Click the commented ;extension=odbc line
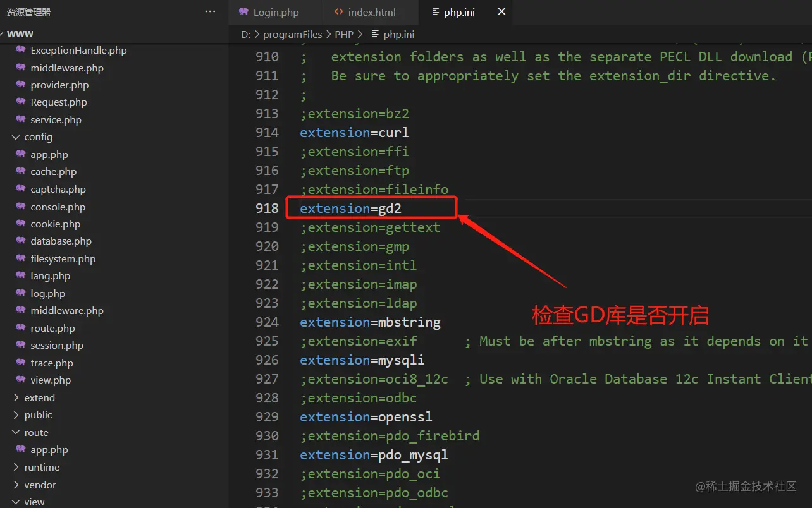This screenshot has height=508, width=812. [358, 397]
